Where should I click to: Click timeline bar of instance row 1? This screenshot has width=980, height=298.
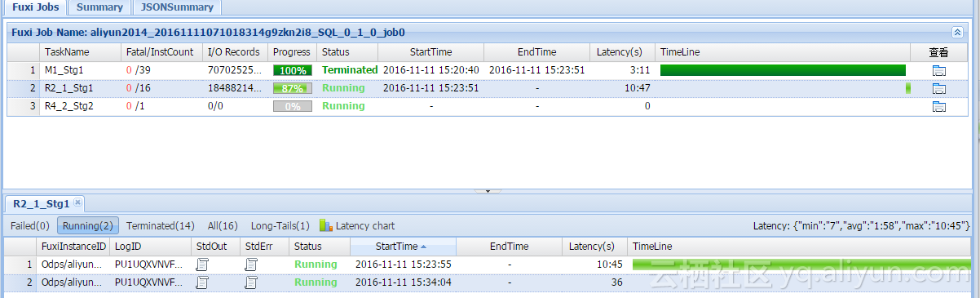click(802, 265)
